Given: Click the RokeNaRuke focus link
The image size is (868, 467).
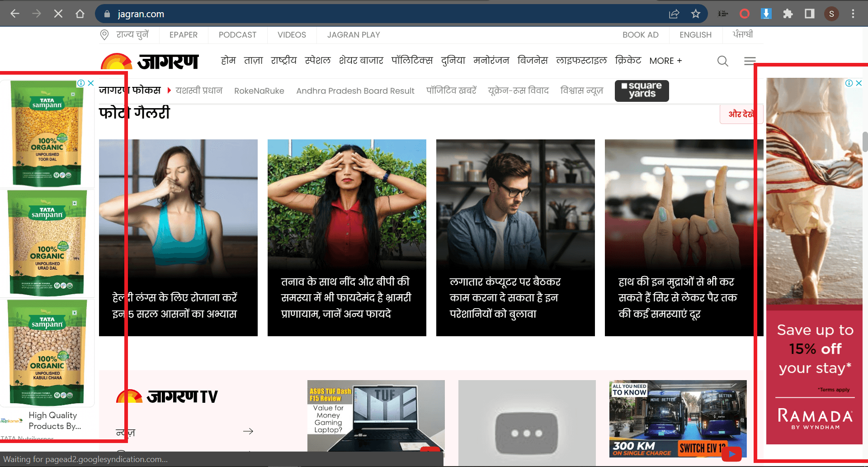Looking at the screenshot, I should (x=259, y=91).
